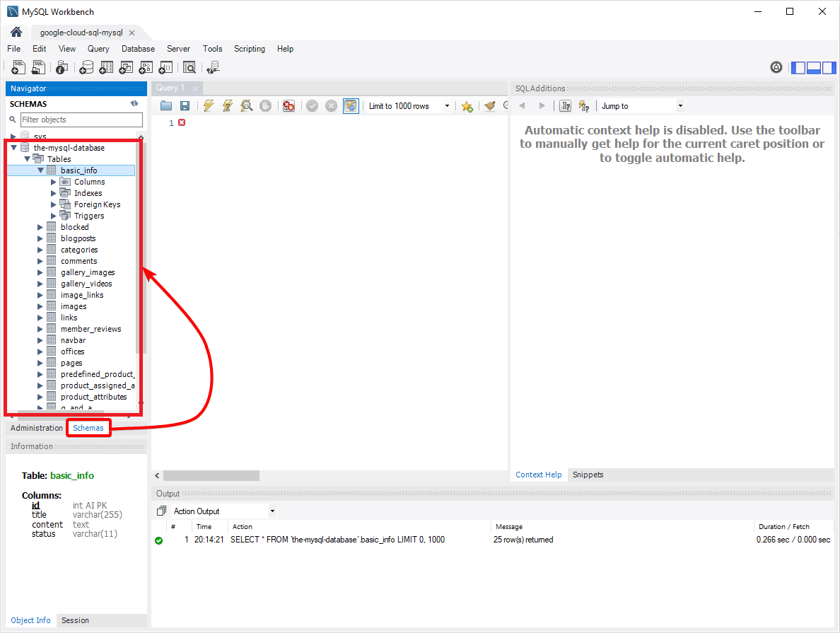
Task: Toggle automatic context help
Action: click(583, 106)
